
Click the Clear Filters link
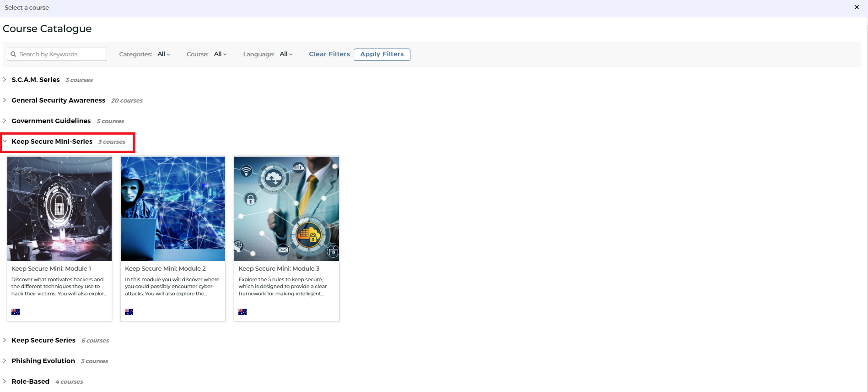tap(329, 54)
